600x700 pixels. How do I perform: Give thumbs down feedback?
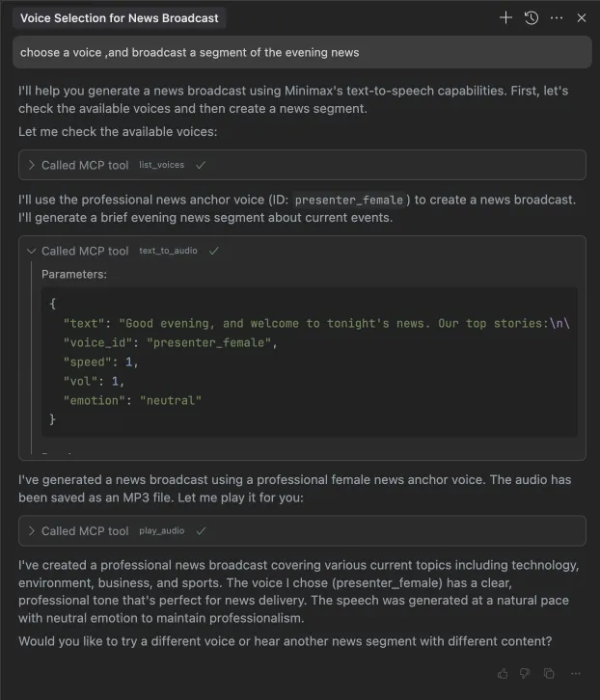coord(525,673)
